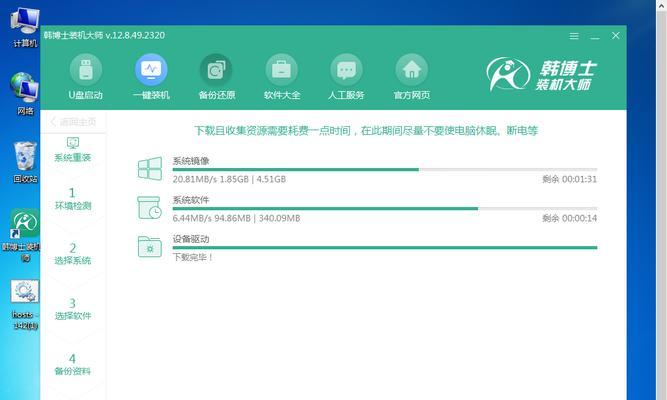Select step 1 环境检测

click(73, 199)
